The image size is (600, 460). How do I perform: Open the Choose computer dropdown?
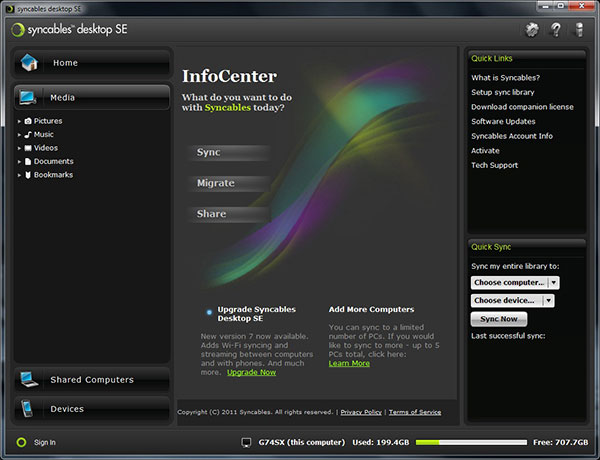click(x=515, y=282)
